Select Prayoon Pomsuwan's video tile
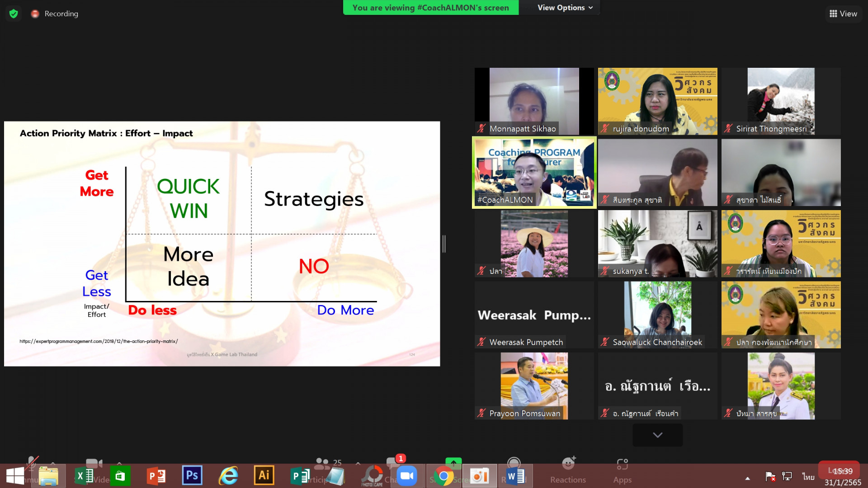This screenshot has height=488, width=868. click(x=534, y=386)
